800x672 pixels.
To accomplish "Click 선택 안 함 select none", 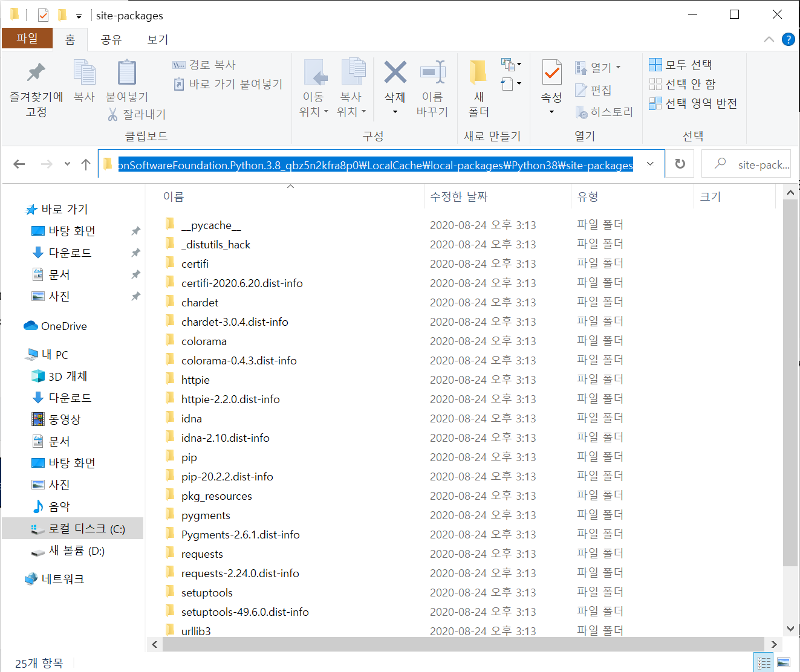I will tap(683, 84).
